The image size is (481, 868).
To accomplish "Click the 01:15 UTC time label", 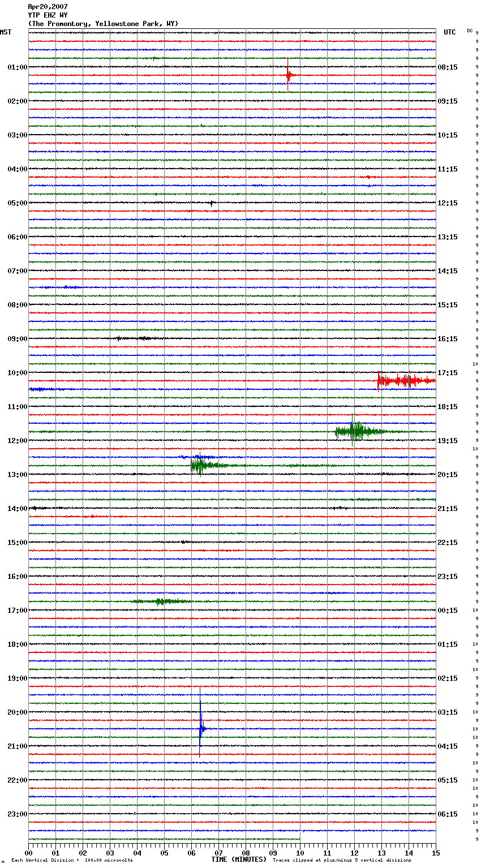I will (448, 644).
